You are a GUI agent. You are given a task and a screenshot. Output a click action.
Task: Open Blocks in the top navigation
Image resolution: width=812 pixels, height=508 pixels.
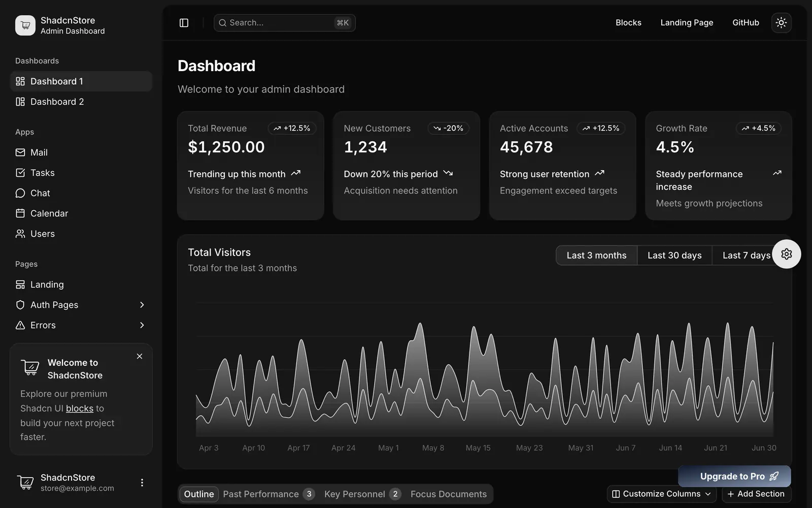click(628, 23)
